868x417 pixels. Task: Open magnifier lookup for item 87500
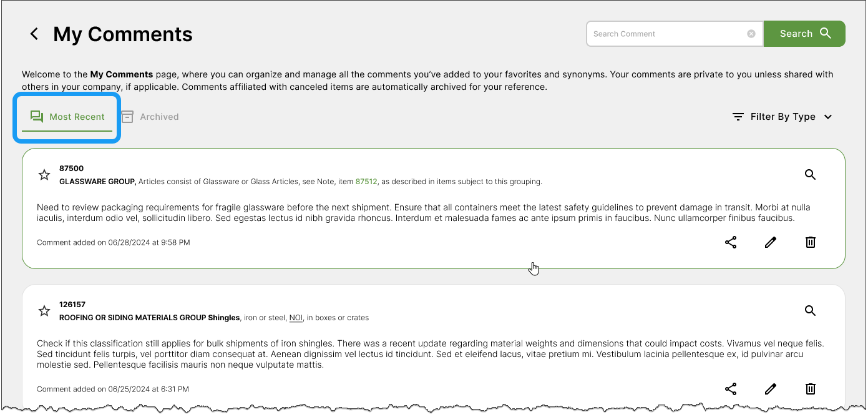click(810, 175)
